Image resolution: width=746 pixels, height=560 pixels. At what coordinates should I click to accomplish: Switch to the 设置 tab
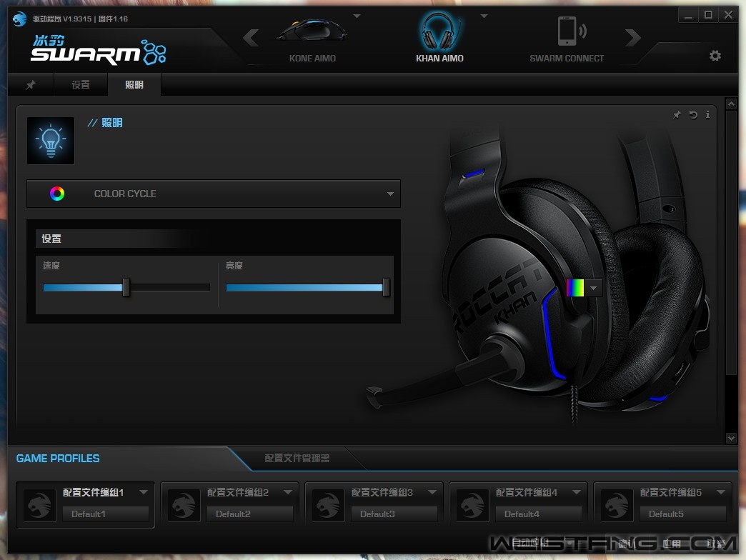point(81,84)
